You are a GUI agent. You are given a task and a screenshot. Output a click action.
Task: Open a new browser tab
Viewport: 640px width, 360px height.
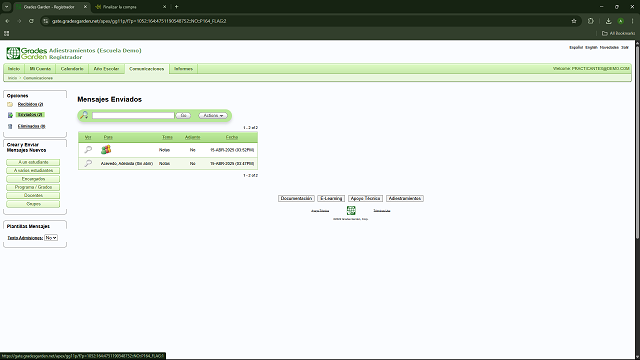(176, 7)
